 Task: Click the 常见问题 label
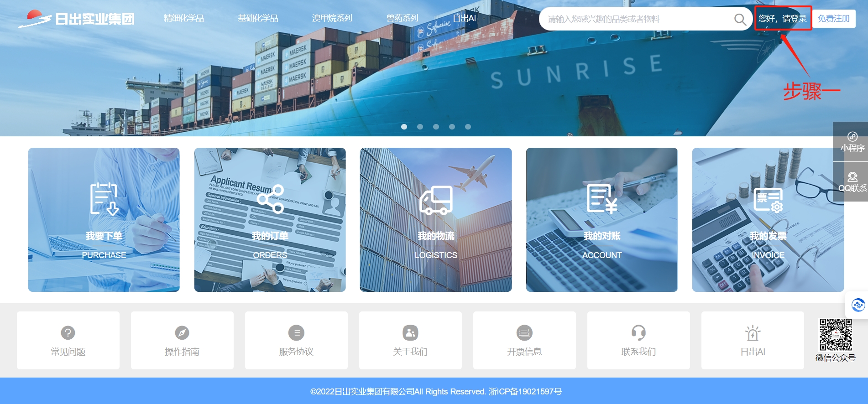[68, 352]
